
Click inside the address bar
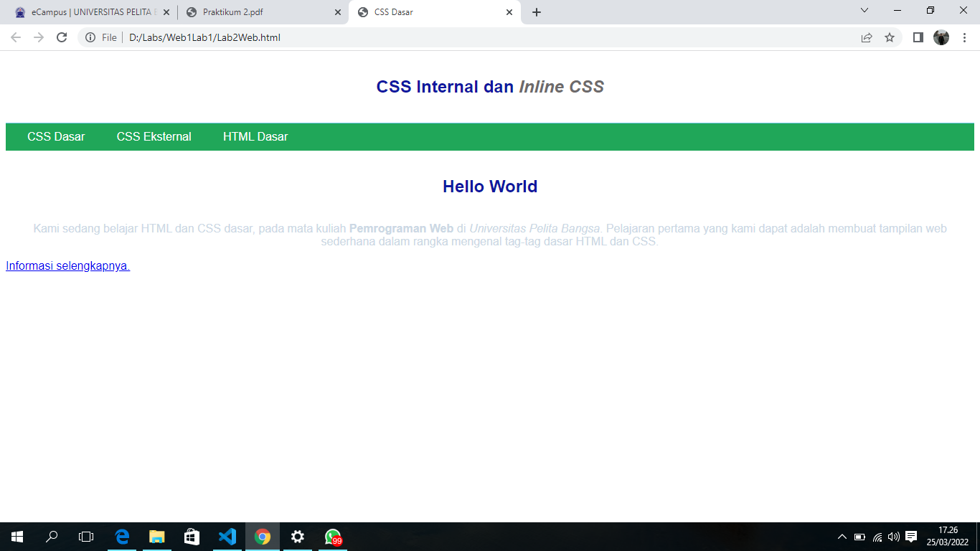(x=287, y=37)
